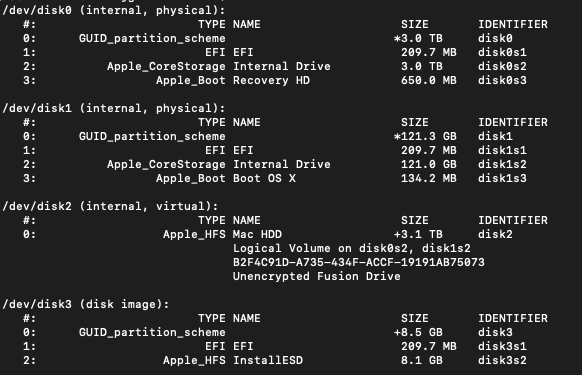Click "GUID_partition_scheme" in the *121.3 GB row
The width and height of the screenshot is (582, 375).
pyautogui.click(x=152, y=136)
